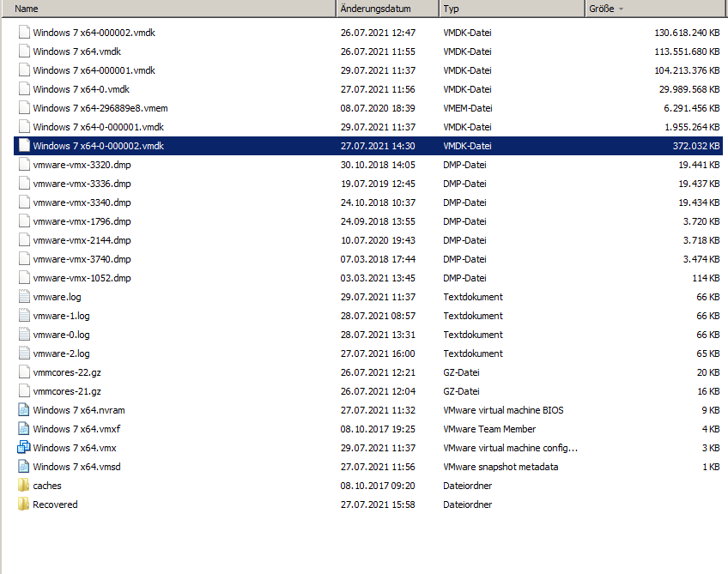
Task: Select the highlighted Windows 7 x64-0-000002.vmdk row
Action: click(98, 146)
